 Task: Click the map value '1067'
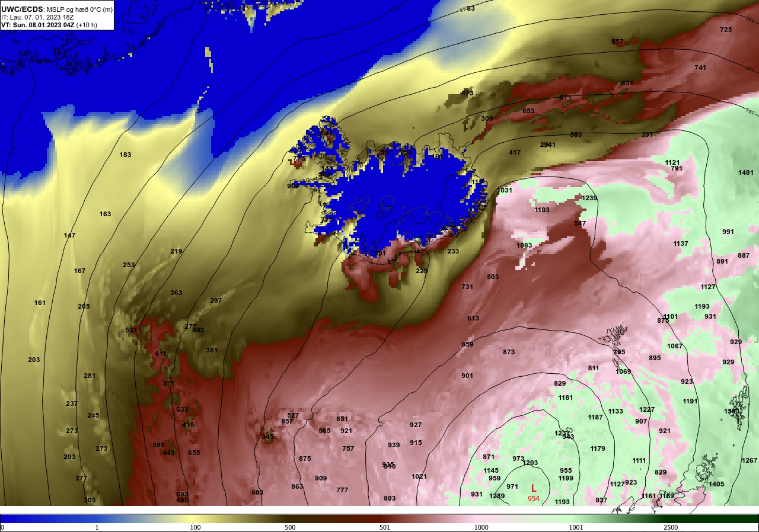point(675,346)
